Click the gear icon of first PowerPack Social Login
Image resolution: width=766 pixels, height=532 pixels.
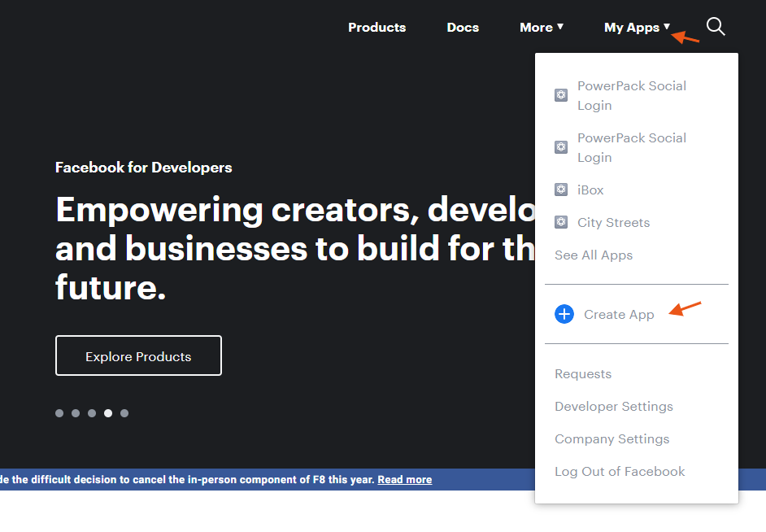pyautogui.click(x=561, y=95)
